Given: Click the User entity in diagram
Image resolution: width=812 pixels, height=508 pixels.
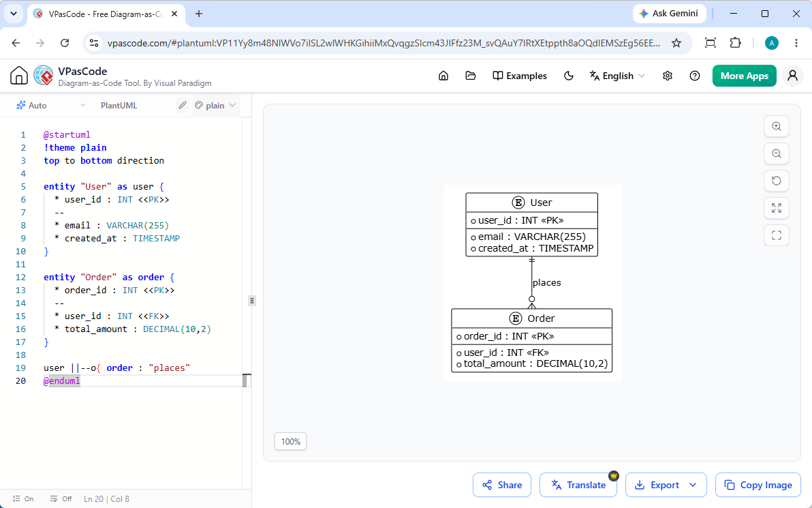Looking at the screenshot, I should tap(532, 224).
